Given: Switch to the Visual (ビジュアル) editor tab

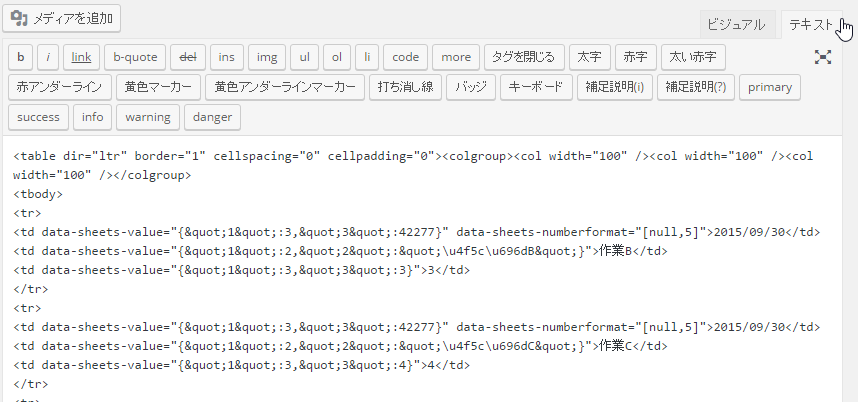Looking at the screenshot, I should click(x=736, y=25).
